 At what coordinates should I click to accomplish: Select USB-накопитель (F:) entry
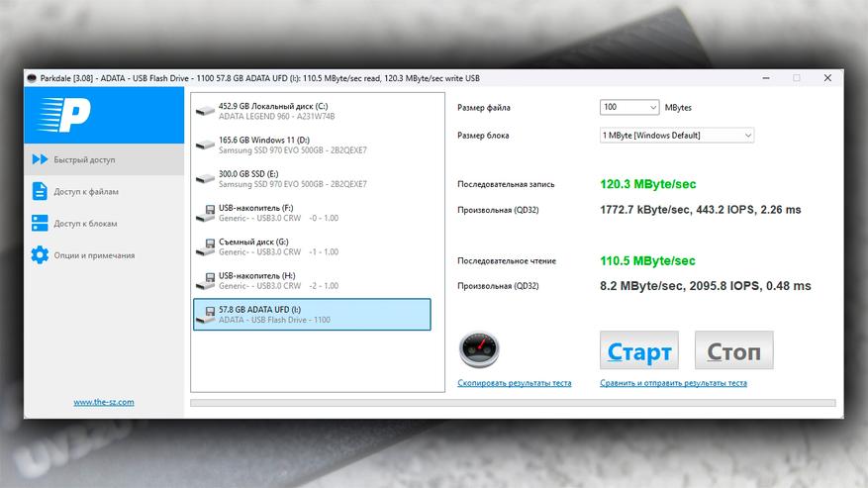312,213
